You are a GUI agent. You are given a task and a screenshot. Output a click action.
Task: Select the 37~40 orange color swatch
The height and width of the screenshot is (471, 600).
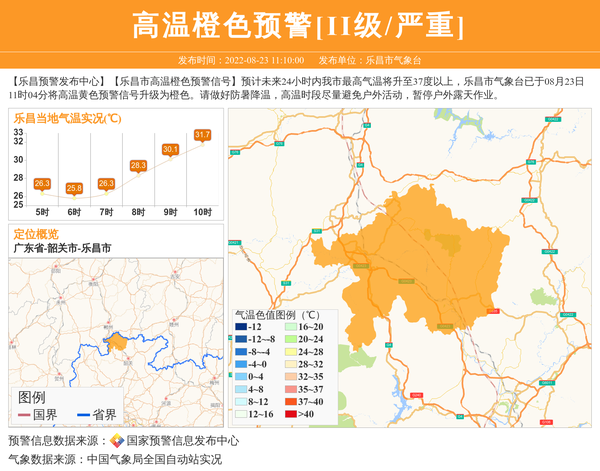(291, 401)
